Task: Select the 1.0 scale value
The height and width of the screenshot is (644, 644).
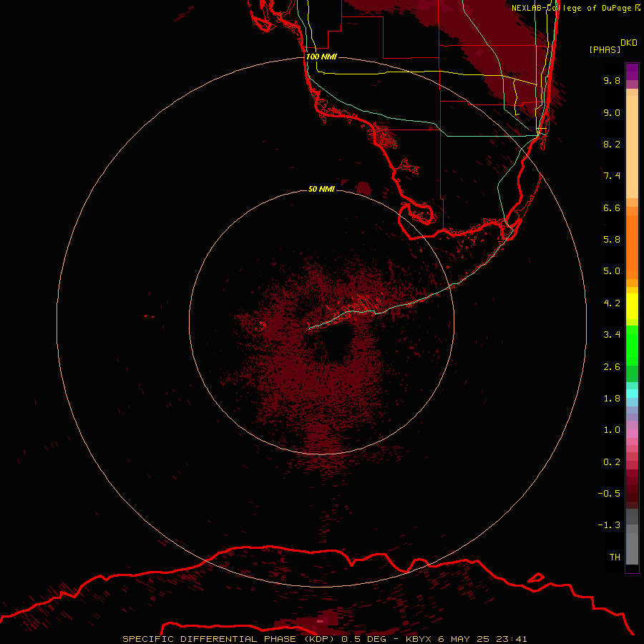Action: [x=612, y=430]
